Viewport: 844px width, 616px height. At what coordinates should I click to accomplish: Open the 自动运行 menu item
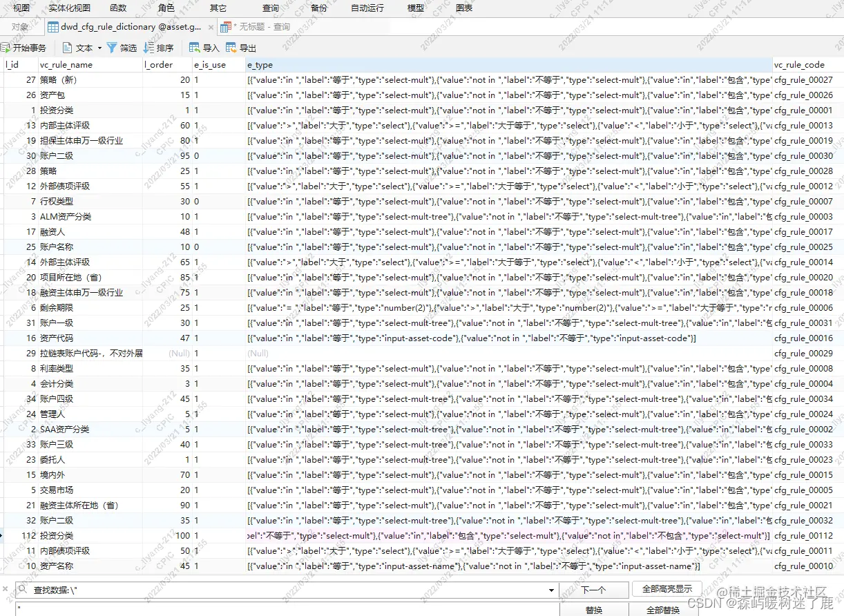point(367,8)
